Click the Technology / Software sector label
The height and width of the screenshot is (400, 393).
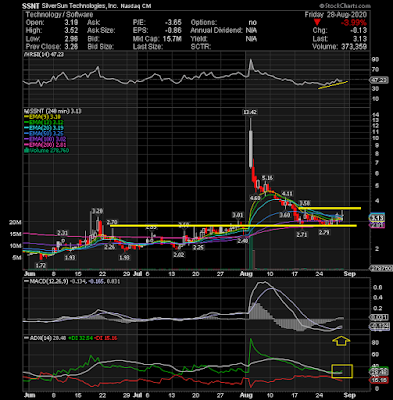[x=59, y=15]
